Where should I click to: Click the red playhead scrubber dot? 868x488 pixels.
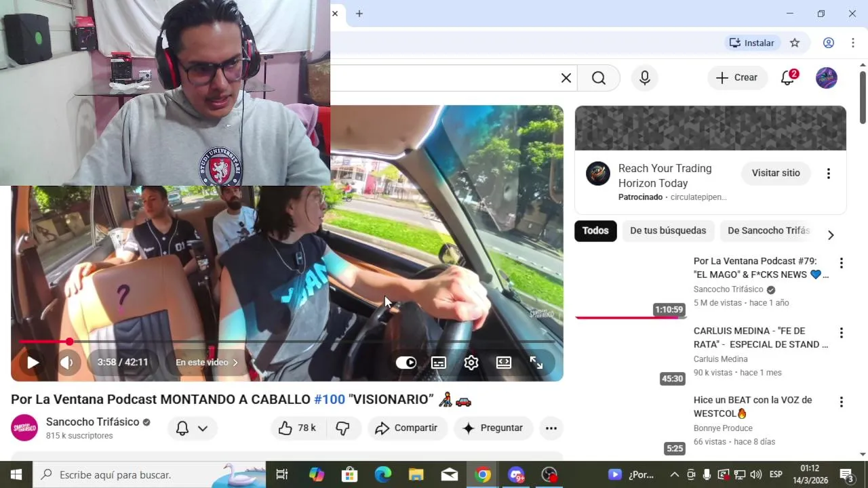69,342
